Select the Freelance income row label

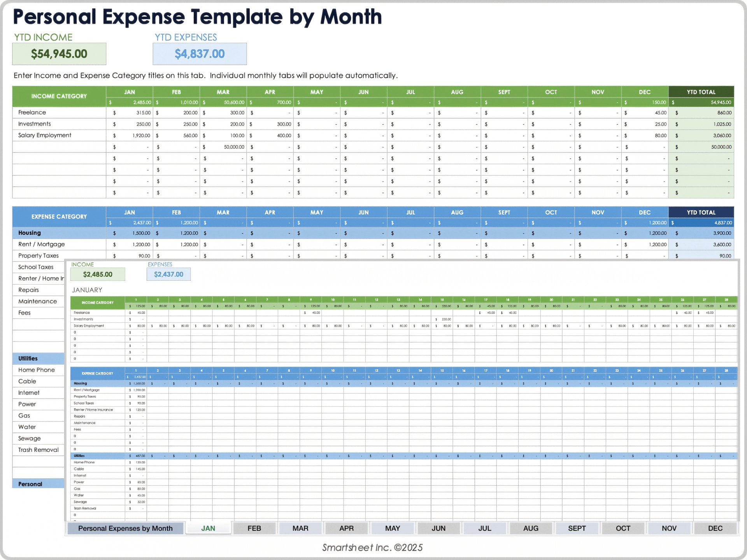(x=31, y=112)
